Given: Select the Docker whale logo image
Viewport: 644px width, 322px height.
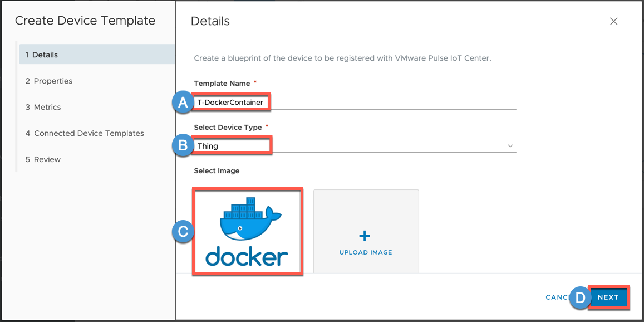Looking at the screenshot, I should (247, 231).
